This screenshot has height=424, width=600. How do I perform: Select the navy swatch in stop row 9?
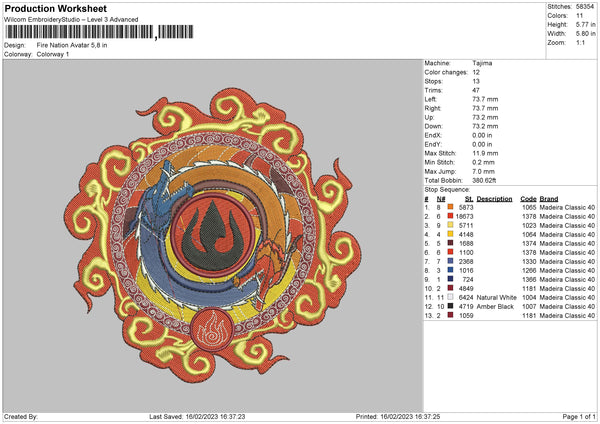tap(450, 279)
